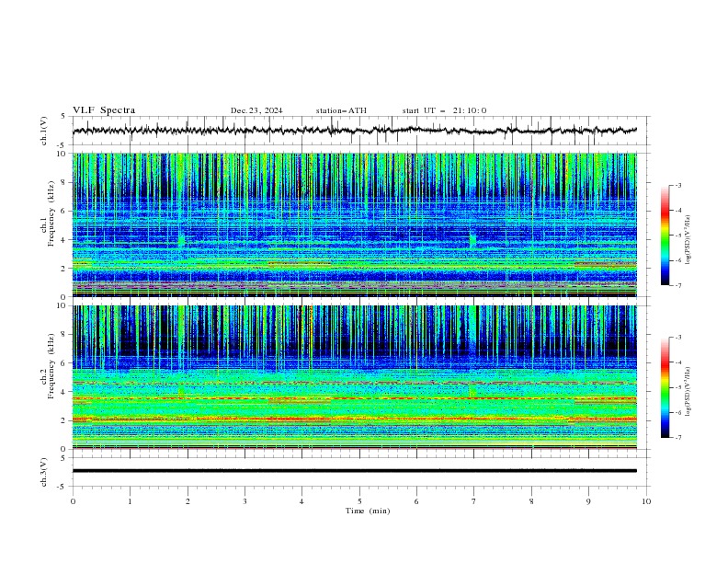Click the time axis tick label "5"

359,501
